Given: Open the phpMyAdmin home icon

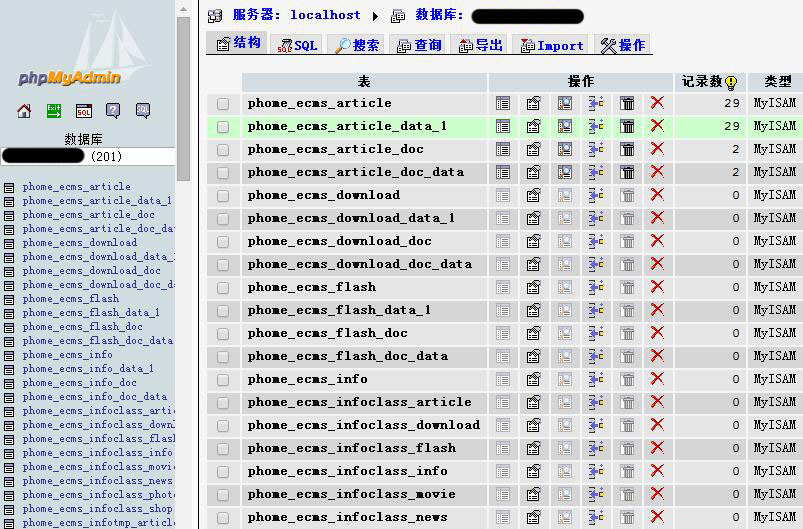Looking at the screenshot, I should 24,111.
